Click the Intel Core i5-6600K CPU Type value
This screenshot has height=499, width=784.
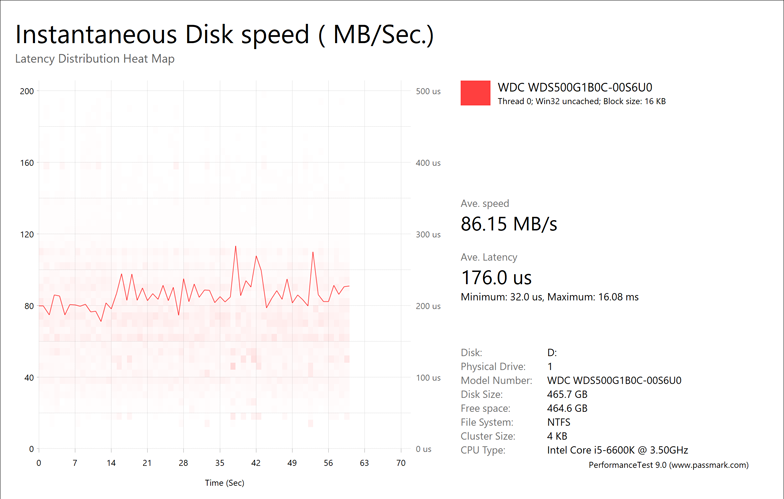(618, 450)
